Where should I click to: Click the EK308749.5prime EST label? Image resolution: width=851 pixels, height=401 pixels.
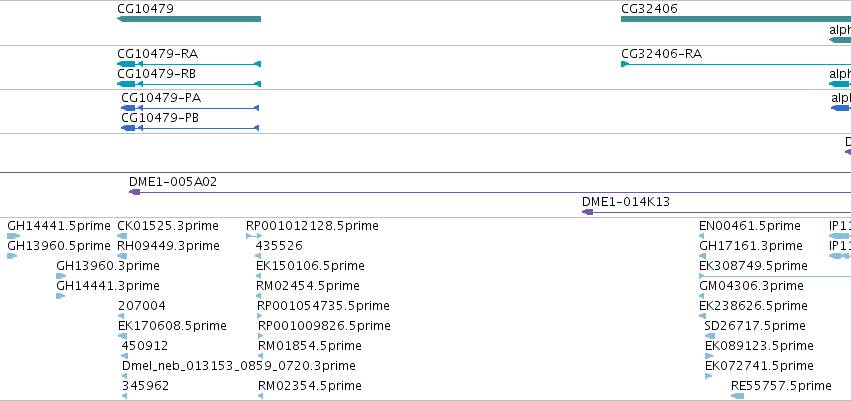(753, 266)
